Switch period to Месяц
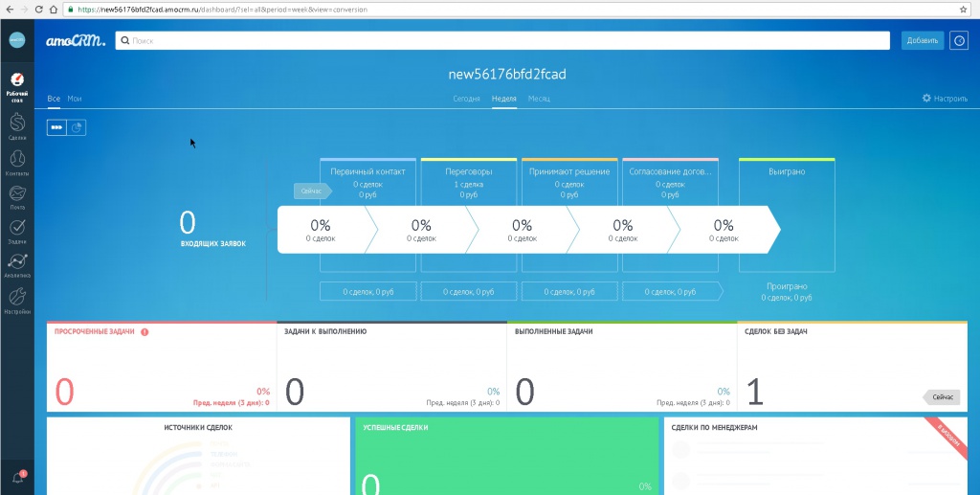The height and width of the screenshot is (495, 980). point(539,99)
